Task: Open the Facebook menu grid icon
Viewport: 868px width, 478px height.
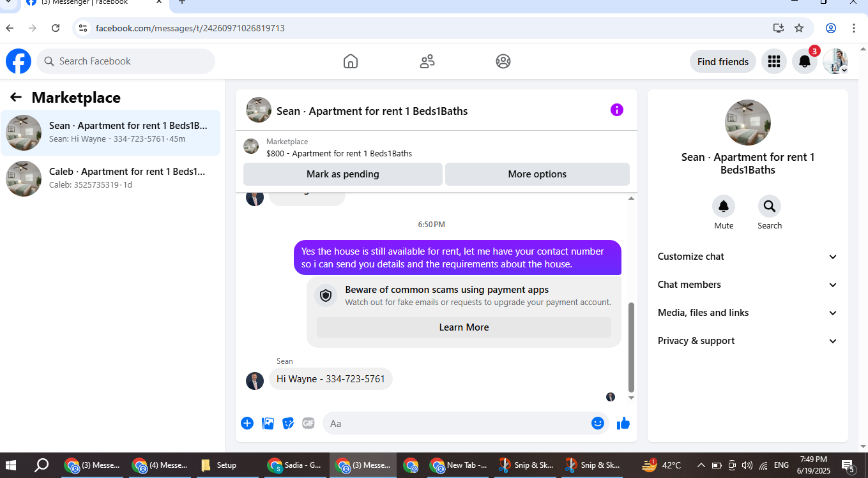Action: [x=774, y=61]
